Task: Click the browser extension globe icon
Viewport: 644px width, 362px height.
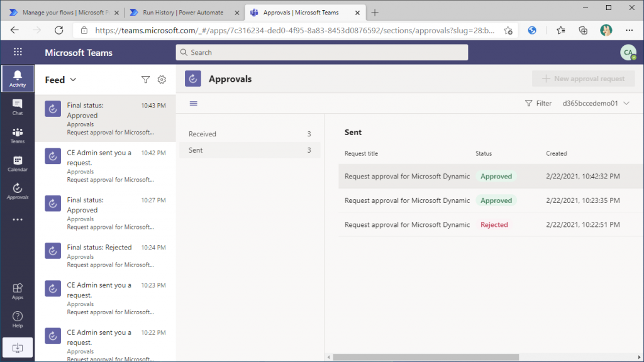Action: 532,30
